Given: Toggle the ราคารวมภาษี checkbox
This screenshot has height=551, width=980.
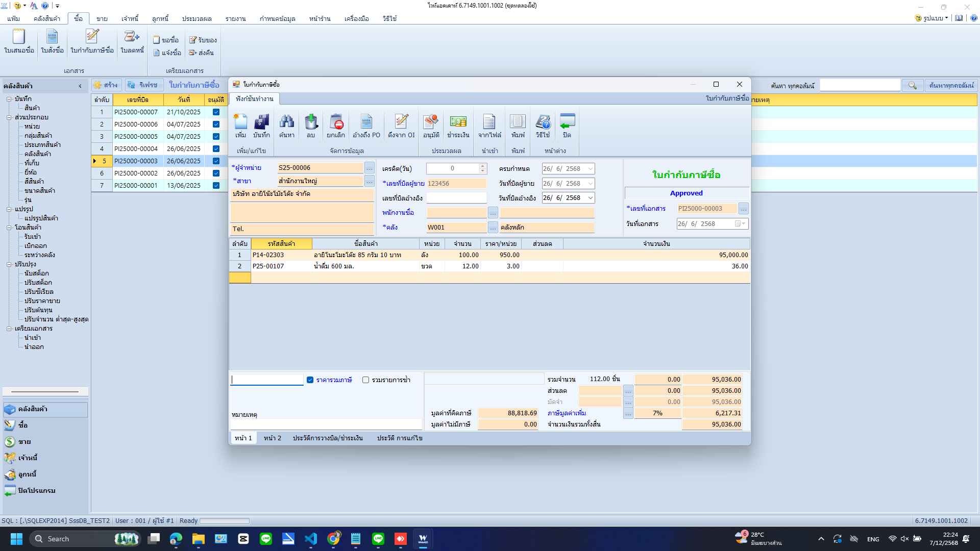Looking at the screenshot, I should pos(310,380).
